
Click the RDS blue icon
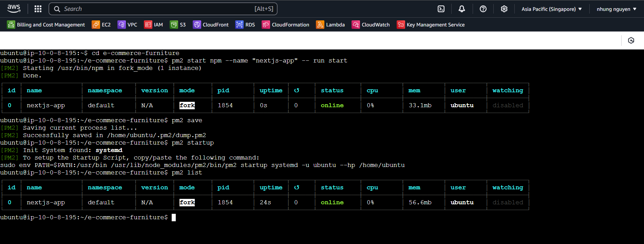pos(239,25)
